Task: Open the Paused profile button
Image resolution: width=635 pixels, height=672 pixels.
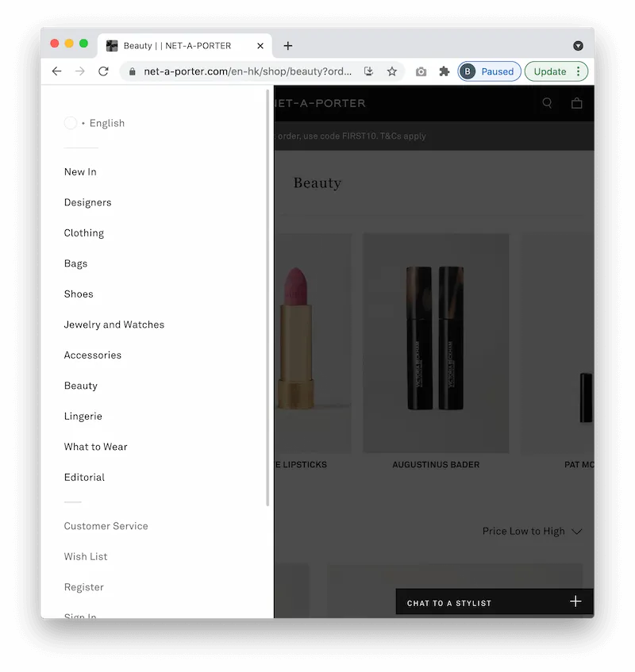Action: click(489, 71)
